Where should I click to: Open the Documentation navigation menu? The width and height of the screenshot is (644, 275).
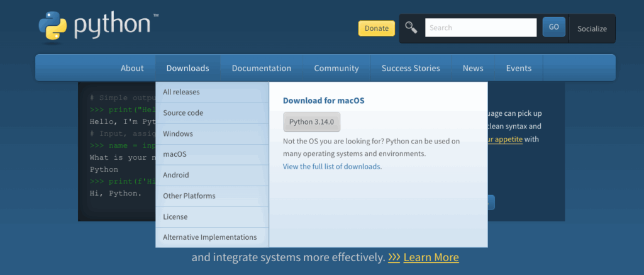[261, 68]
